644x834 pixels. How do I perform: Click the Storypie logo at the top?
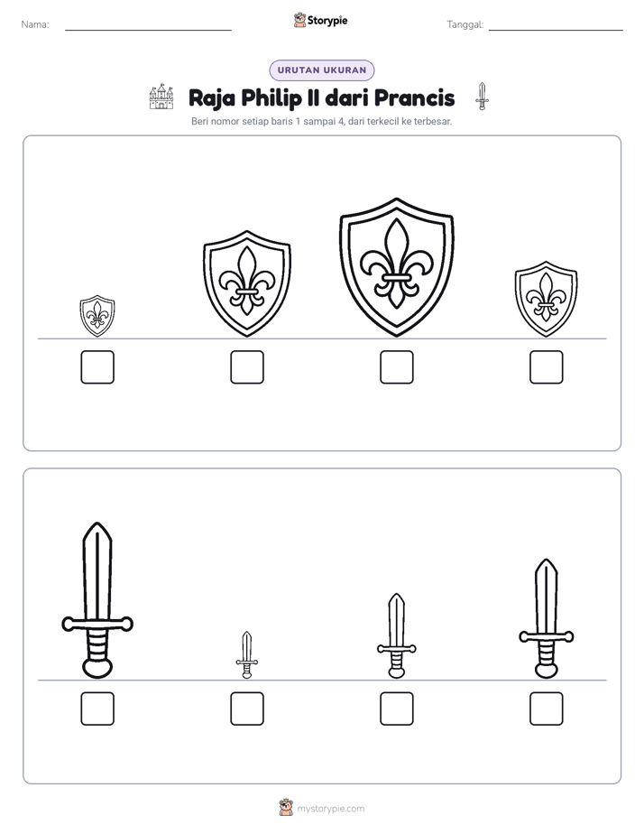point(321,20)
